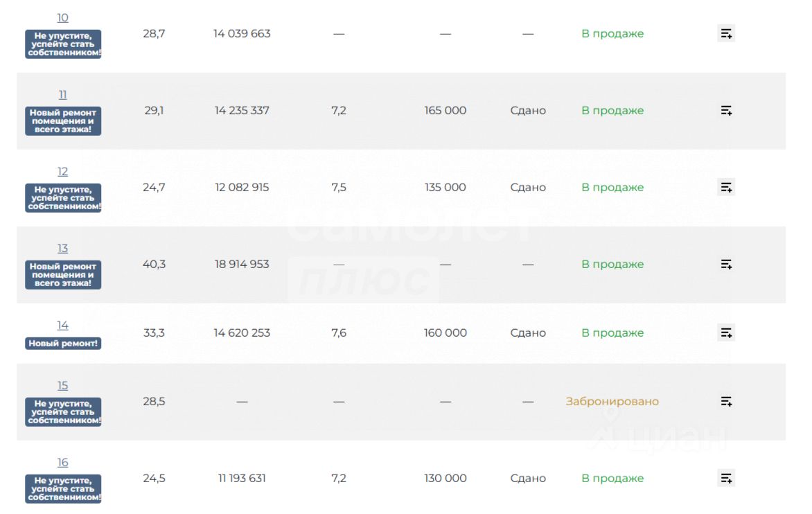Click add-to-list icon for lot 14

[x=725, y=333]
